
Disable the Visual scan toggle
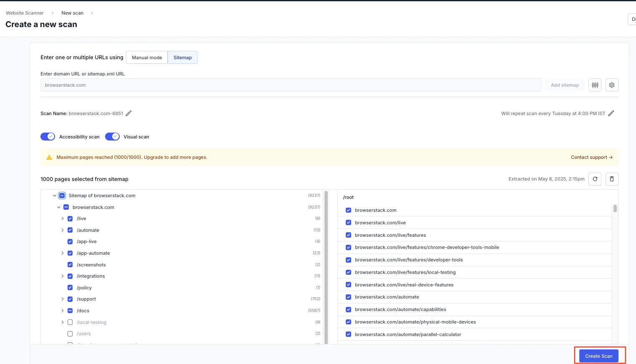[112, 137]
